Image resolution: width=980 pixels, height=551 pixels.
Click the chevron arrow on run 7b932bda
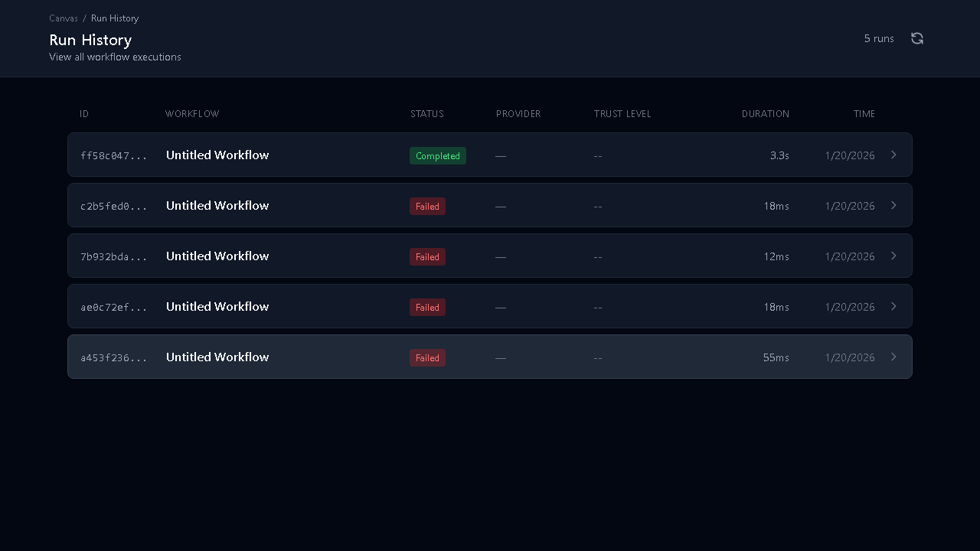pos(893,256)
